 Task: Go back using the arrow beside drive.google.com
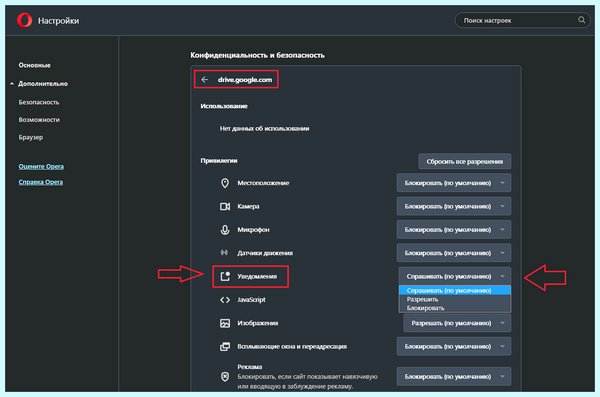(x=205, y=80)
